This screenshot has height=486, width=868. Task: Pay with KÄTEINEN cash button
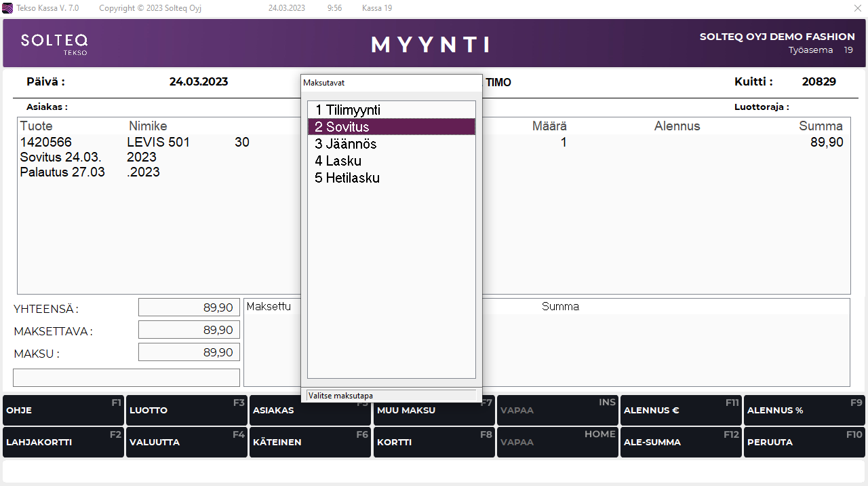tap(310, 442)
